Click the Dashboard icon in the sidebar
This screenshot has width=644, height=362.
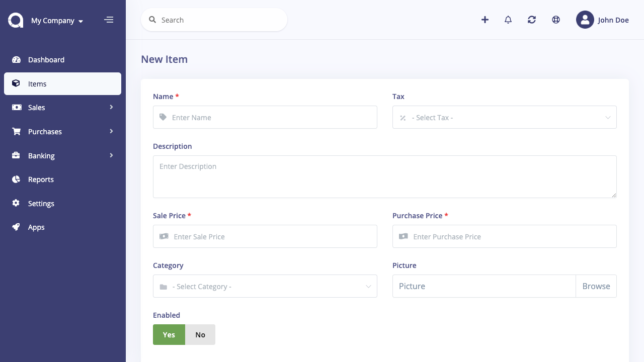click(16, 59)
